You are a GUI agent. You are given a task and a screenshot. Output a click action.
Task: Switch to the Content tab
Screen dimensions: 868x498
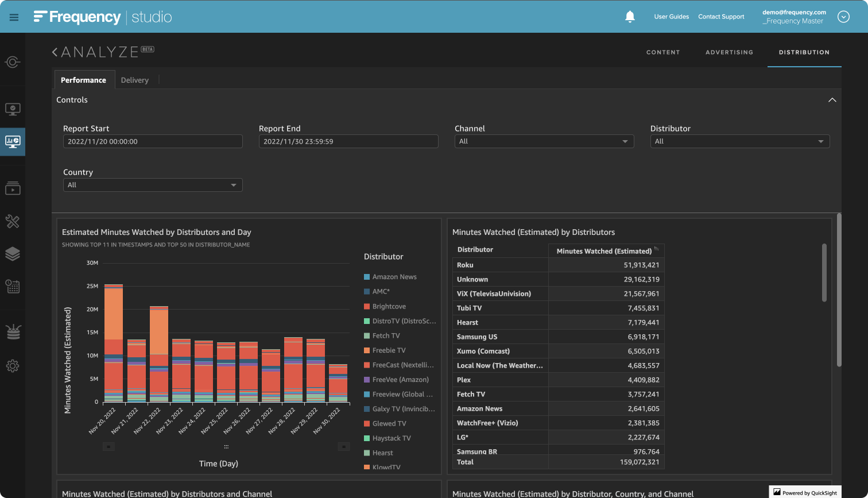click(663, 52)
